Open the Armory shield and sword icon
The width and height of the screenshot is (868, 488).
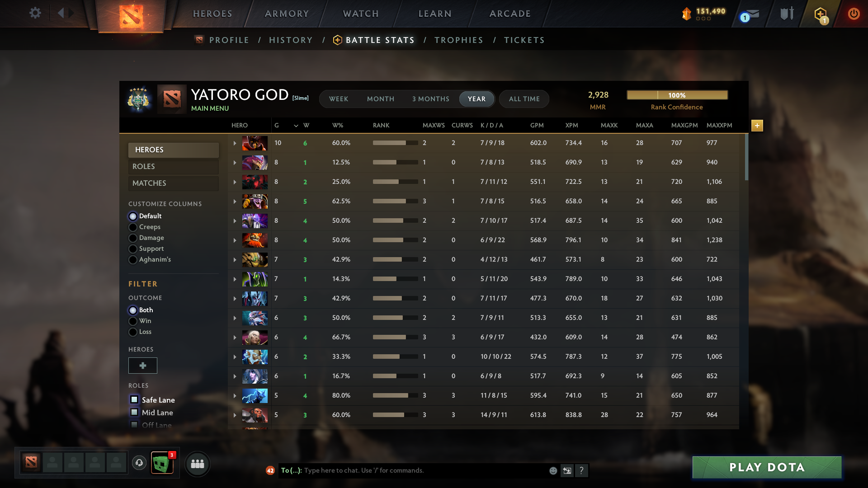point(787,14)
